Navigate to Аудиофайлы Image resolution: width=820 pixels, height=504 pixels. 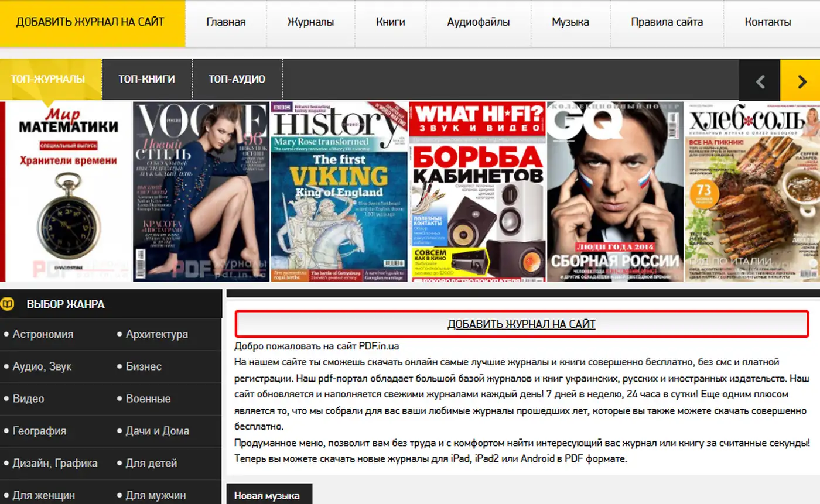478,22
